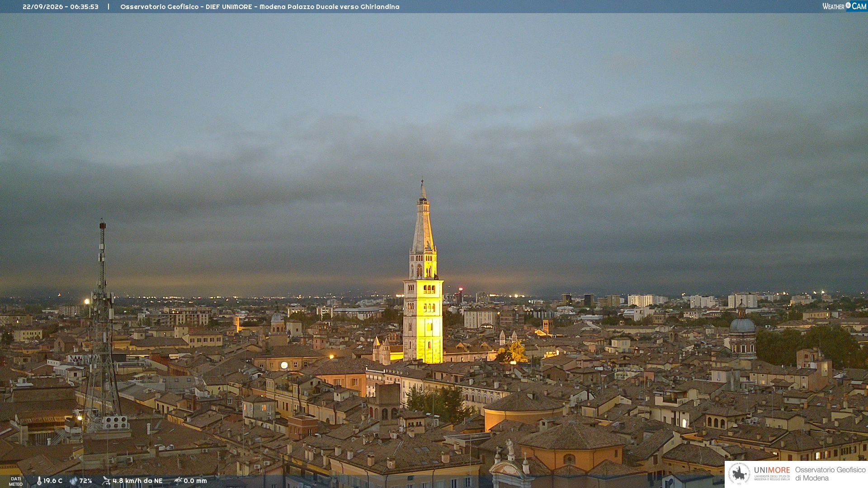Click the UNIMORE wordmark text
Viewport: 868px width, 488px height.
[772, 470]
